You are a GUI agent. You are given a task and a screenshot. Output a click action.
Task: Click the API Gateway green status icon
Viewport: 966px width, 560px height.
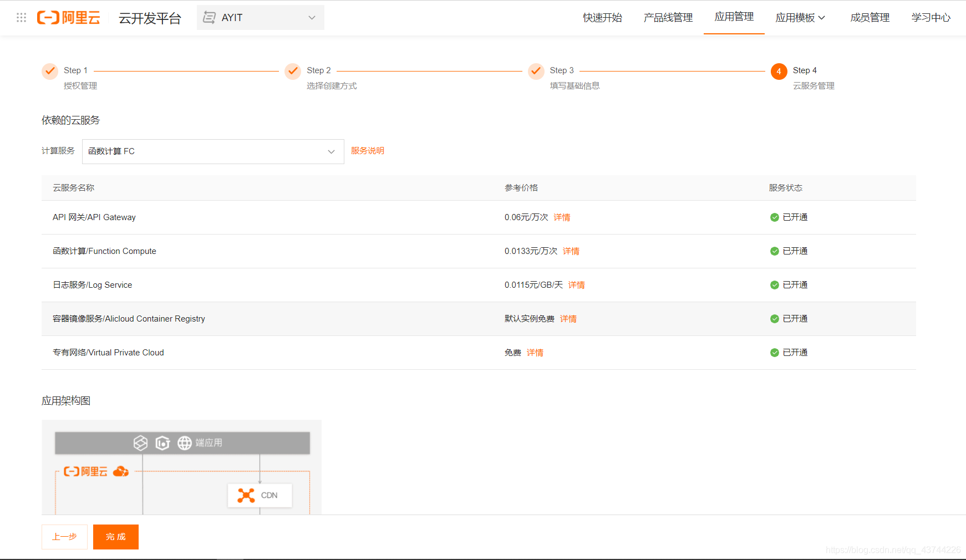tap(775, 217)
